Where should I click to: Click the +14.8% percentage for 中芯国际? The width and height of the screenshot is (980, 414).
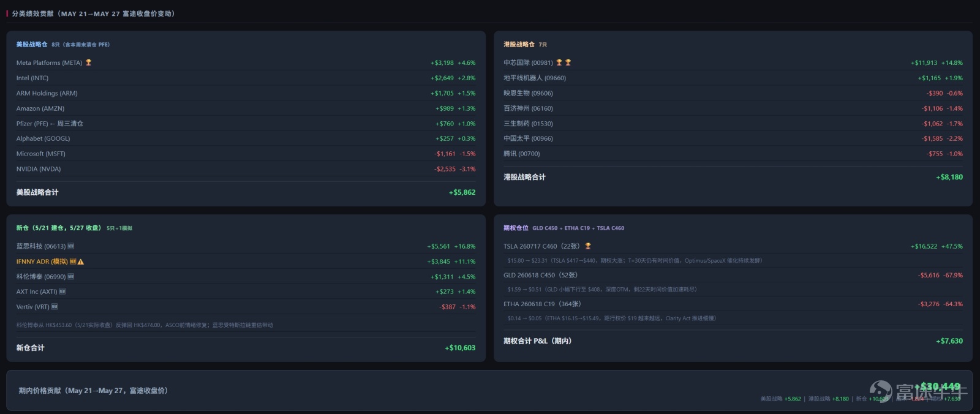pos(952,62)
